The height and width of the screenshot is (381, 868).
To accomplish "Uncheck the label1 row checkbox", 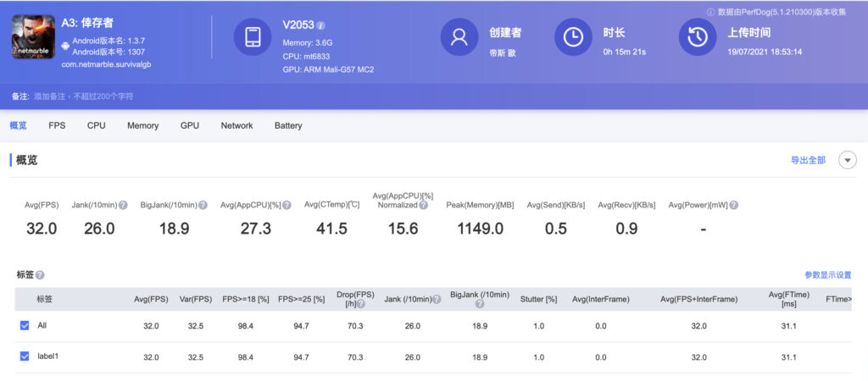I will point(25,356).
